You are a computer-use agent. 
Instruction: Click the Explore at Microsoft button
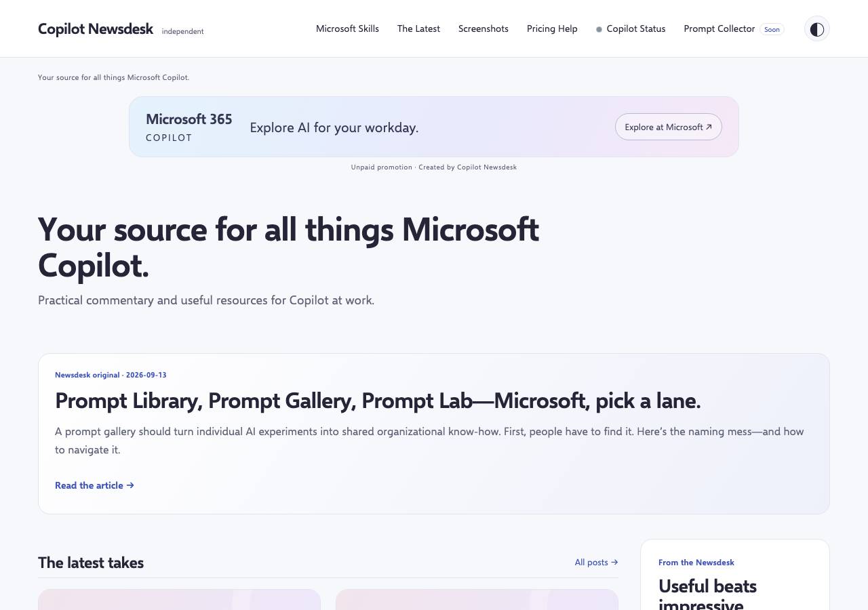point(669,127)
